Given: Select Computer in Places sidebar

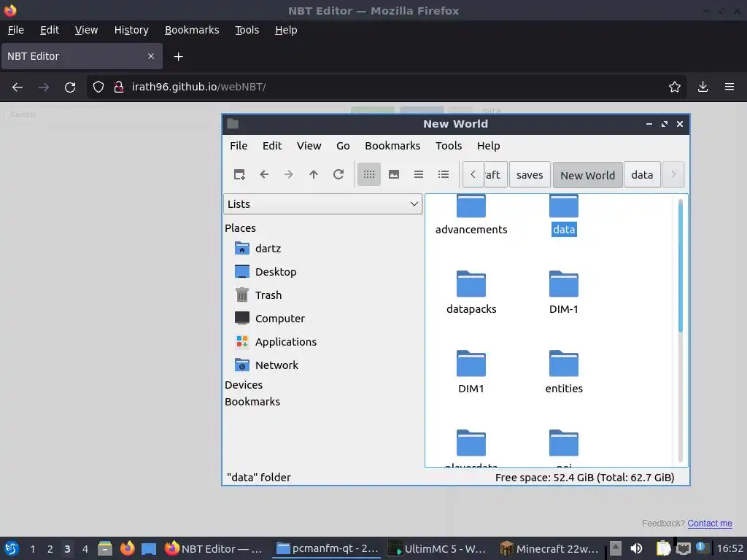Looking at the screenshot, I should [270, 319].
